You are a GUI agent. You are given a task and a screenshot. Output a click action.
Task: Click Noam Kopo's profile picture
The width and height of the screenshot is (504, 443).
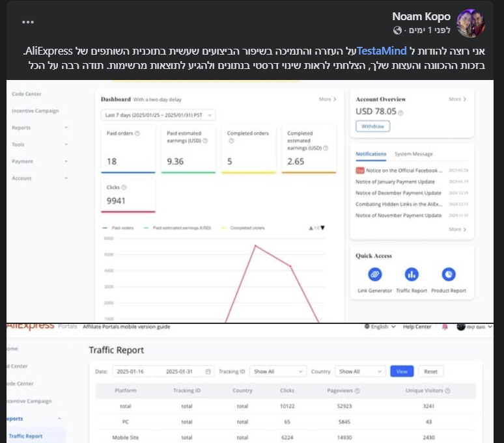click(471, 23)
